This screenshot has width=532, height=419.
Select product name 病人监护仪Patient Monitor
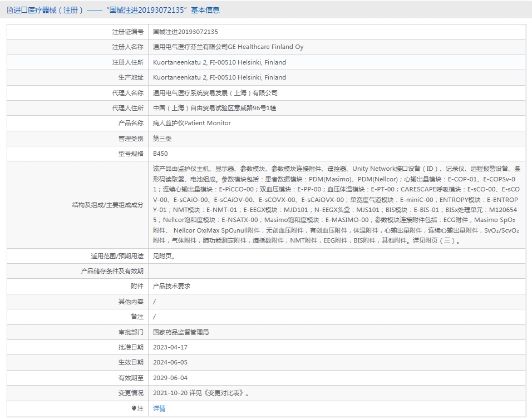click(191, 123)
